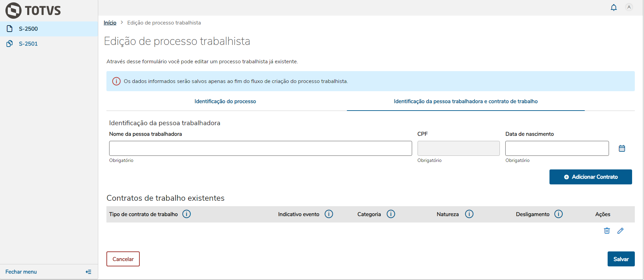Viewport: 644px width, 280px height.
Task: Click the TOTVS logo
Action: tap(33, 10)
